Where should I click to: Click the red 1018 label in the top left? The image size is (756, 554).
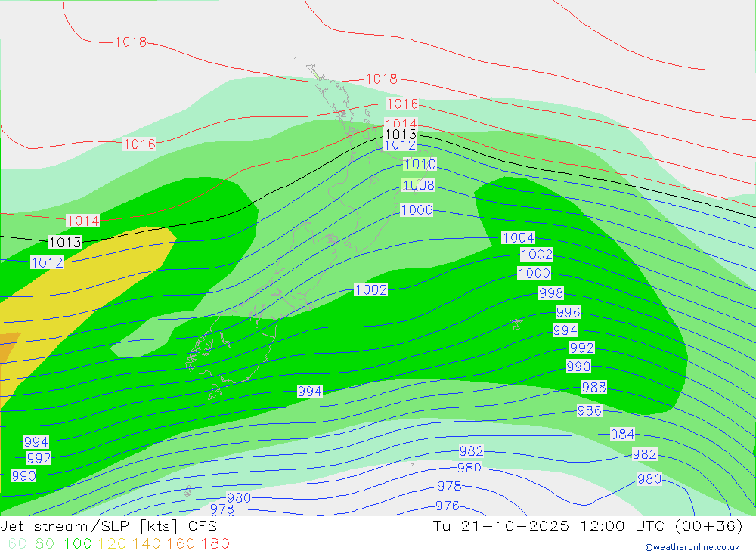point(131,42)
